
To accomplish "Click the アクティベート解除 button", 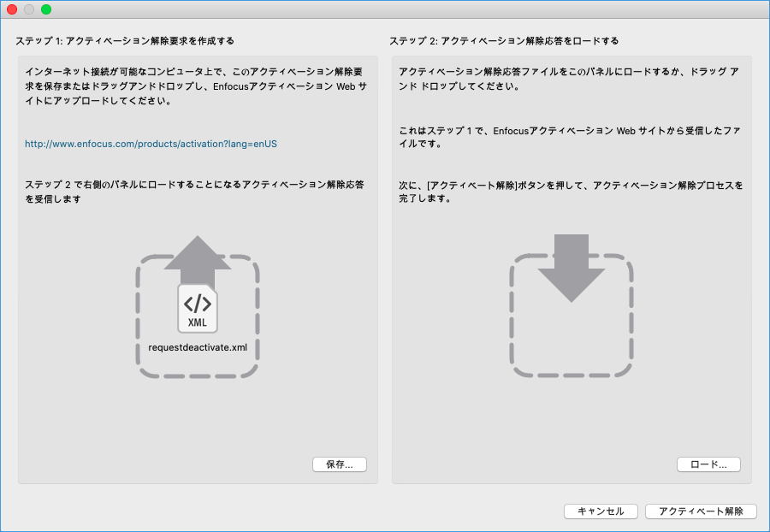I will pyautogui.click(x=701, y=511).
